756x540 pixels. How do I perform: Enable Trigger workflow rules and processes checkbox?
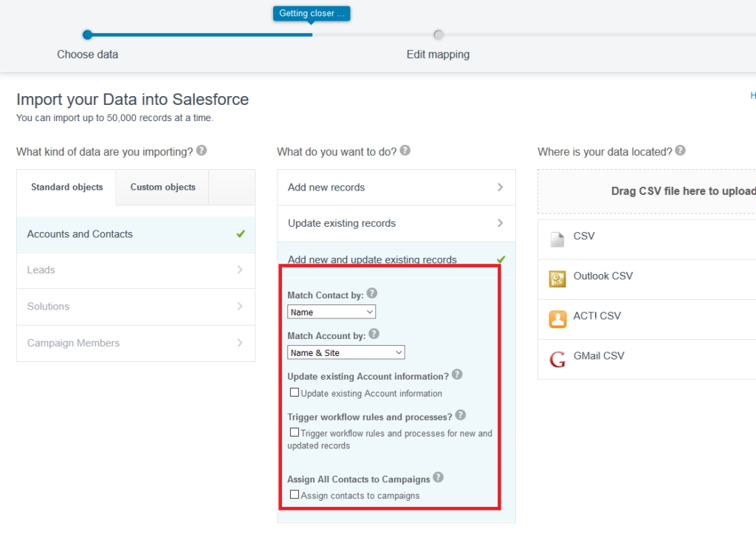pyautogui.click(x=294, y=432)
